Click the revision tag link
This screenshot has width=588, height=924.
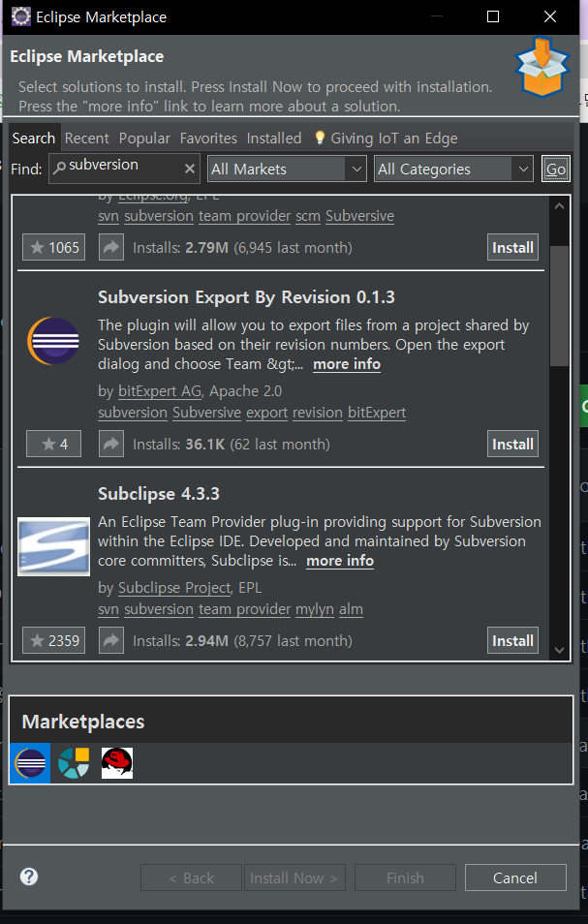tap(318, 413)
